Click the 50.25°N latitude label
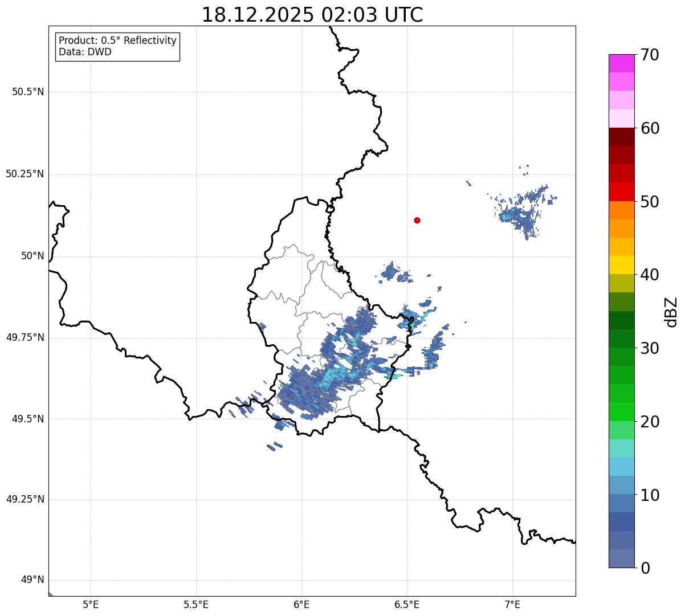 [25, 174]
